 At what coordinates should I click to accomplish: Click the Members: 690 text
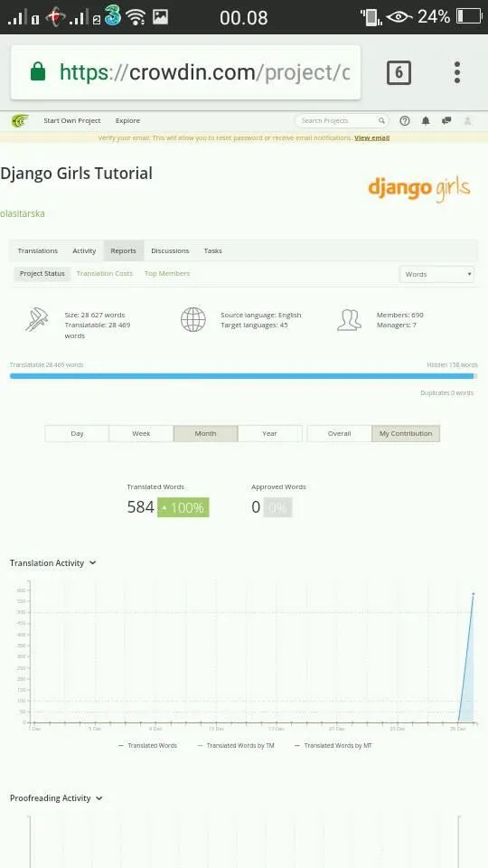pyautogui.click(x=400, y=315)
